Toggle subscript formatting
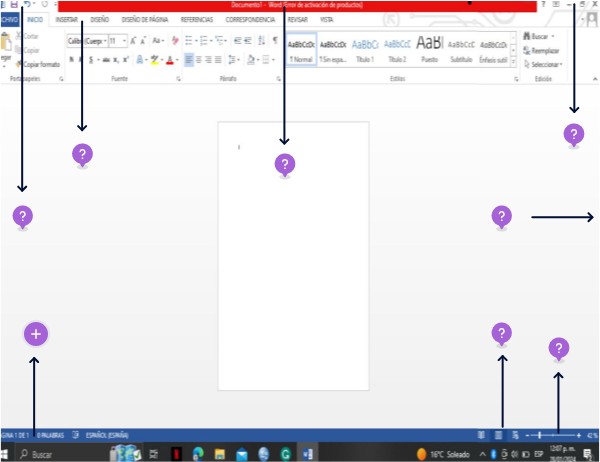The height and width of the screenshot is (462, 600). coord(114,60)
